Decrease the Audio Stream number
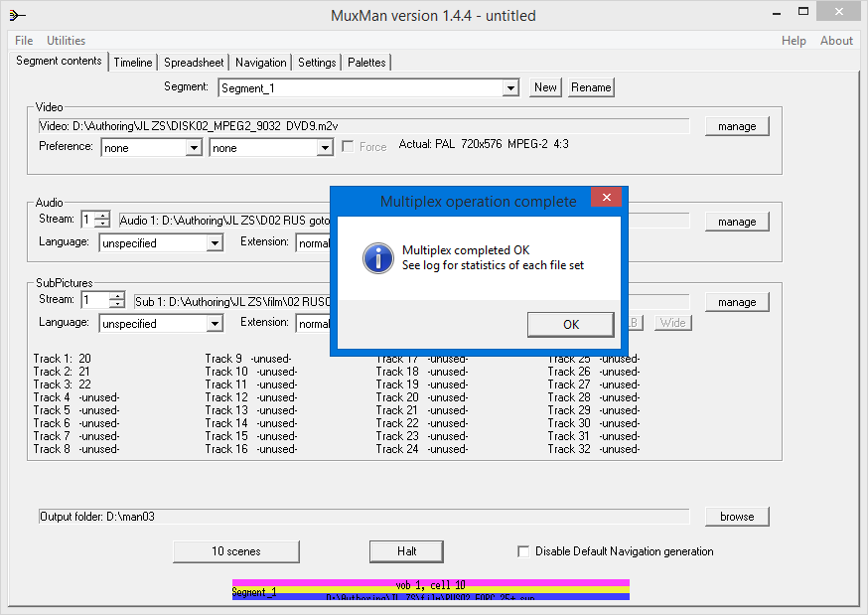Screen dimensions: 868x615 point(102,224)
